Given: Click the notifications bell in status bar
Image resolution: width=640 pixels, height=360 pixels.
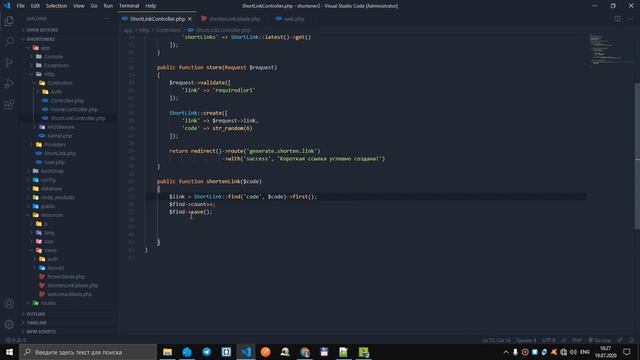Looking at the screenshot, I should (631, 340).
